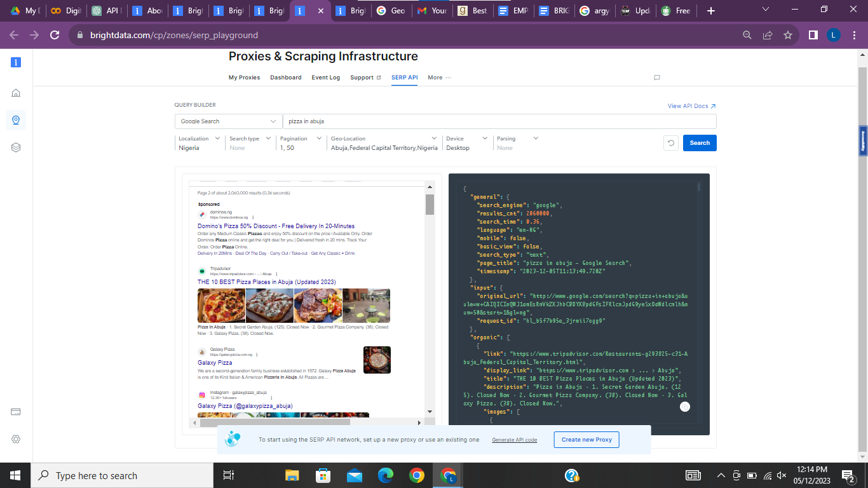This screenshot has width=868, height=488.
Task: Open the settings gear in sidebar
Action: coord(16,439)
